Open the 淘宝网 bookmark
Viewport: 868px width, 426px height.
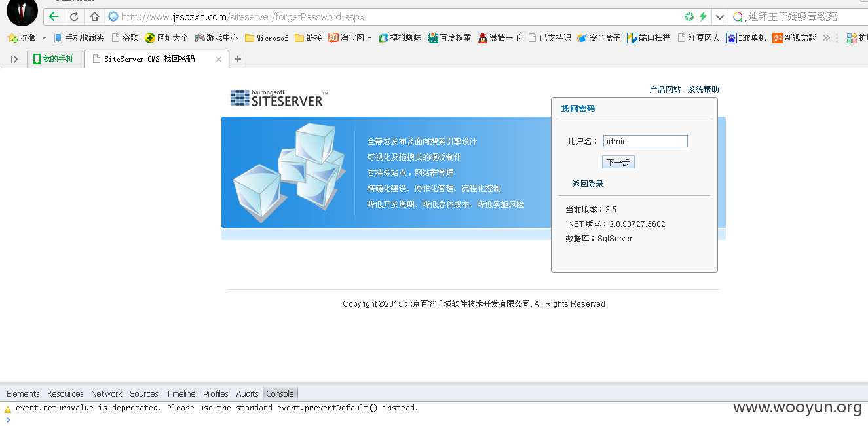click(x=350, y=38)
